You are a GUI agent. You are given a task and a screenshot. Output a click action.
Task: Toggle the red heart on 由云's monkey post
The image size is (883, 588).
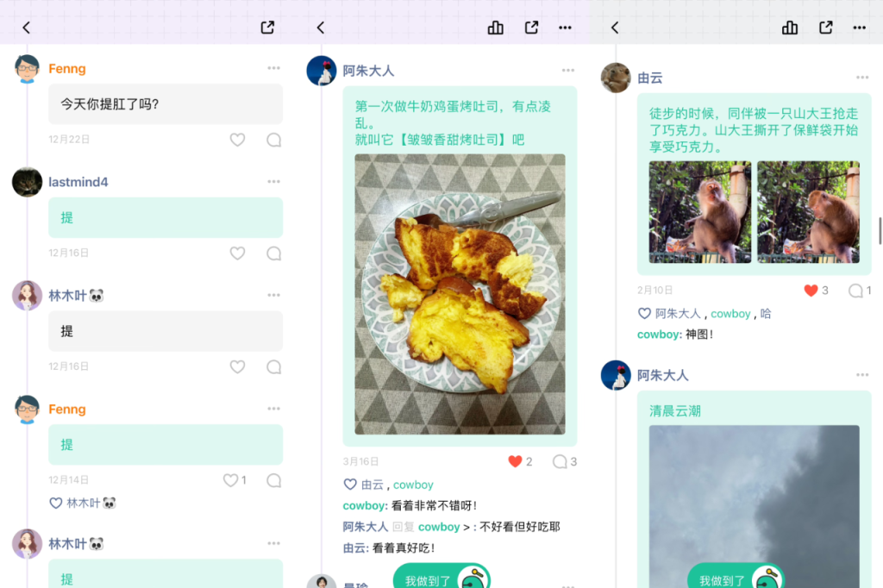(x=811, y=291)
